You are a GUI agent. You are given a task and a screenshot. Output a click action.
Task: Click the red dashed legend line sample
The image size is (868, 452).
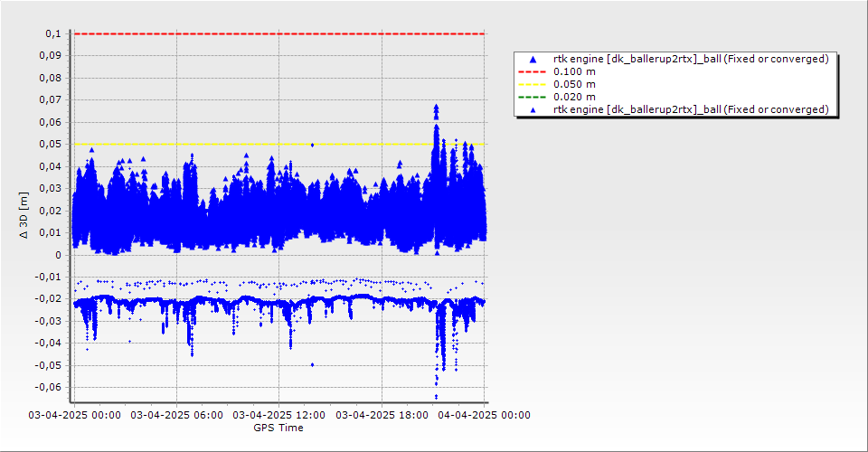point(533,72)
